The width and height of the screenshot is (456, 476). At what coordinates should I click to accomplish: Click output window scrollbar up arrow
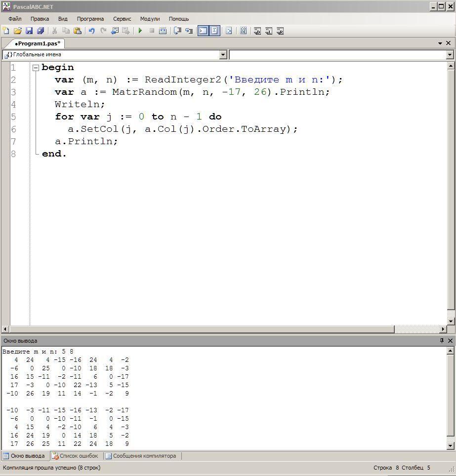tap(451, 351)
